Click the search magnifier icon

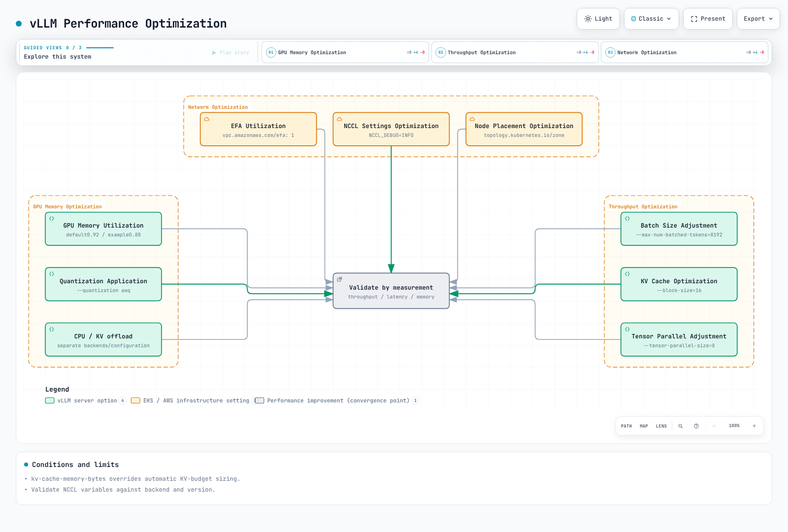click(681, 426)
